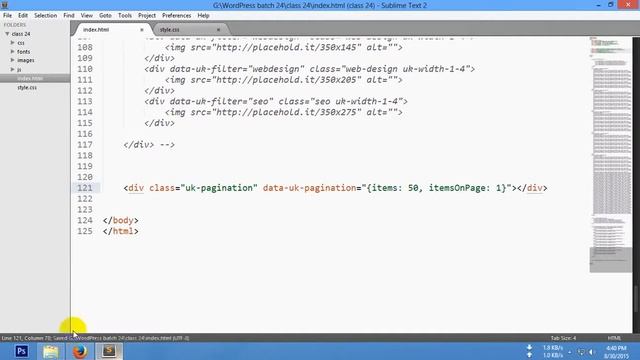
Task: Click the network speed tray indicator
Action: tap(545, 351)
